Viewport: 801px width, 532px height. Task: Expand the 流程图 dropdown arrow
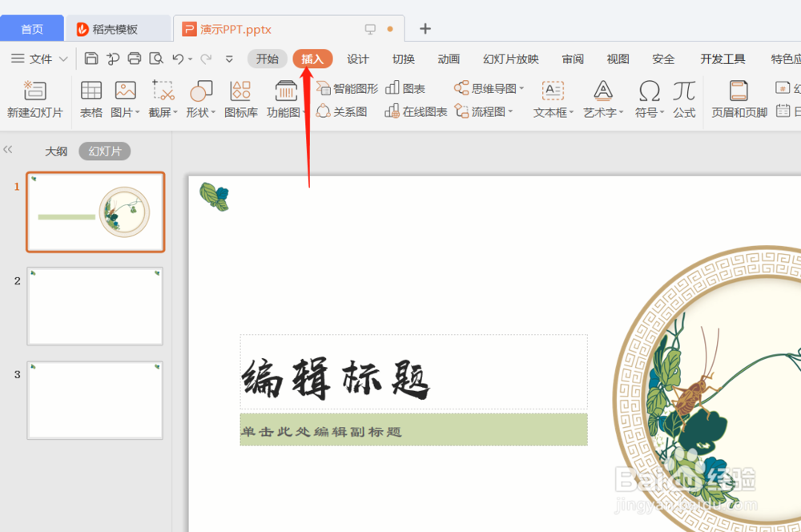(x=510, y=111)
